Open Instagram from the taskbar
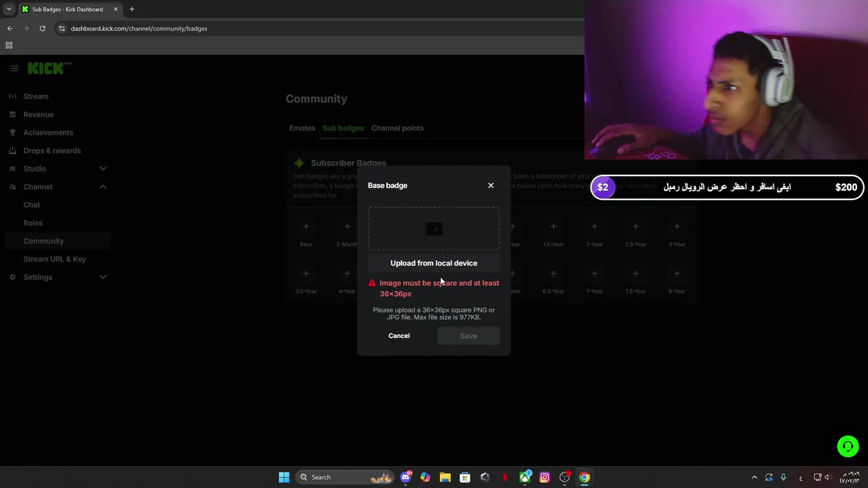868x488 pixels. tap(545, 477)
